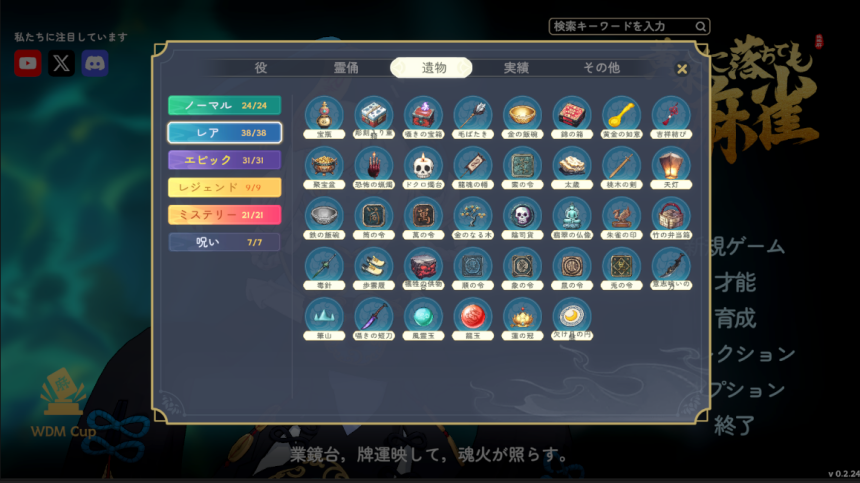Select the white skull candle relic icon
Image resolution: width=860 pixels, height=483 pixels.
click(423, 166)
